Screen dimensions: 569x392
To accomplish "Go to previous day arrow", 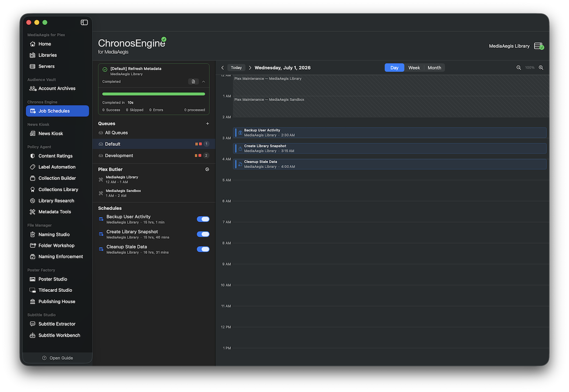I will pos(222,68).
